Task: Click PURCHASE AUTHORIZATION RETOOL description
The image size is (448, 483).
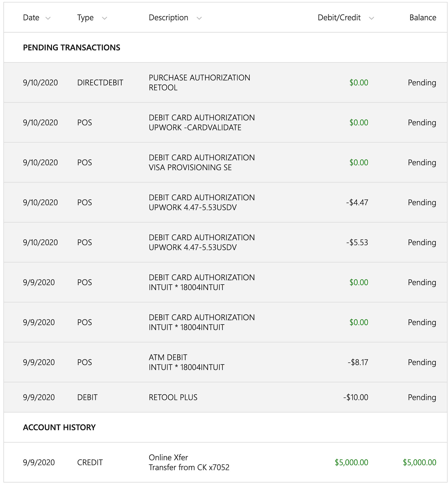Action: [199, 82]
